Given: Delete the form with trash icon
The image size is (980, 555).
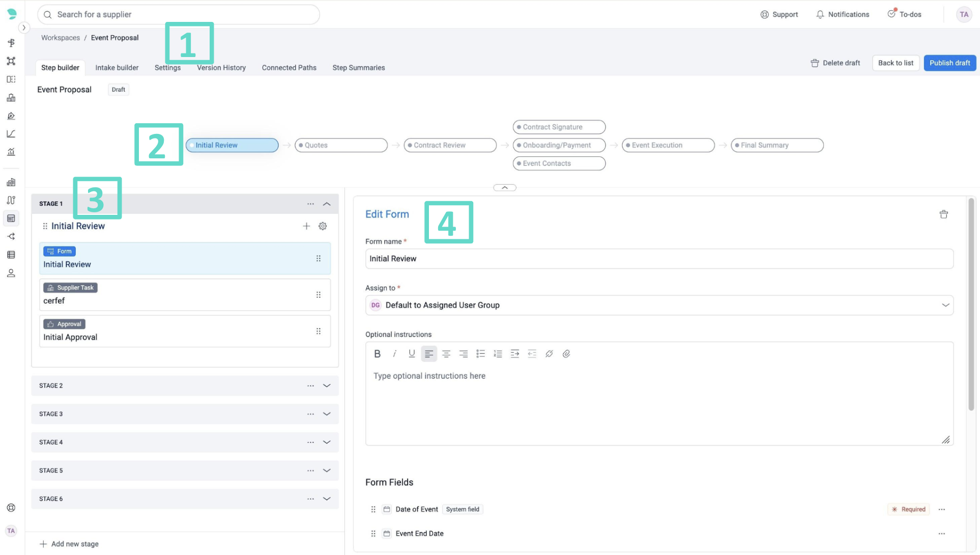Looking at the screenshot, I should pyautogui.click(x=943, y=214).
